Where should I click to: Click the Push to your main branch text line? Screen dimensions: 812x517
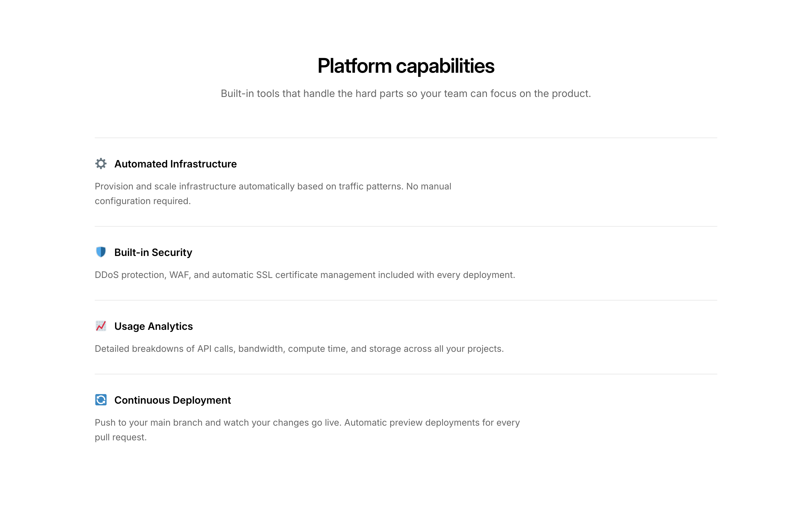pyautogui.click(x=307, y=423)
